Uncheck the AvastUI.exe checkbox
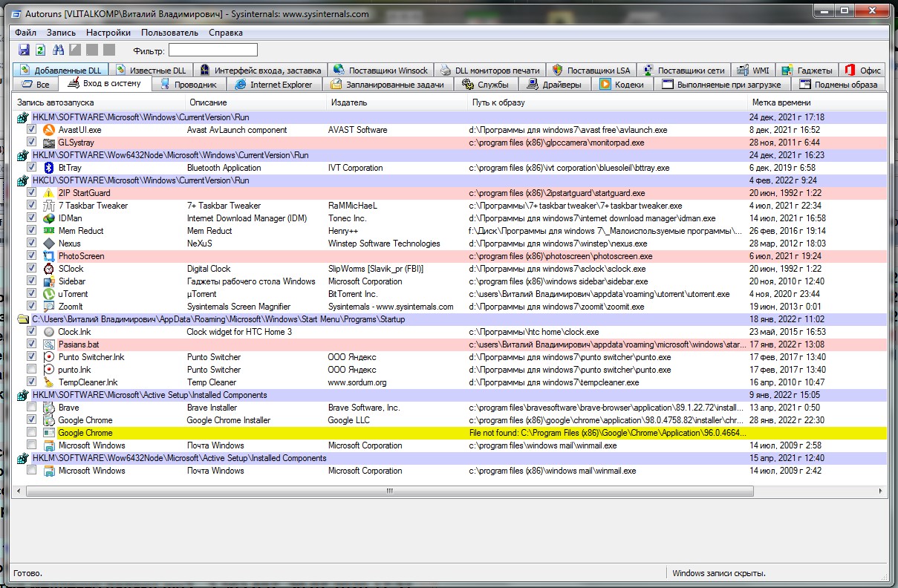This screenshot has width=898, height=588. [x=32, y=130]
